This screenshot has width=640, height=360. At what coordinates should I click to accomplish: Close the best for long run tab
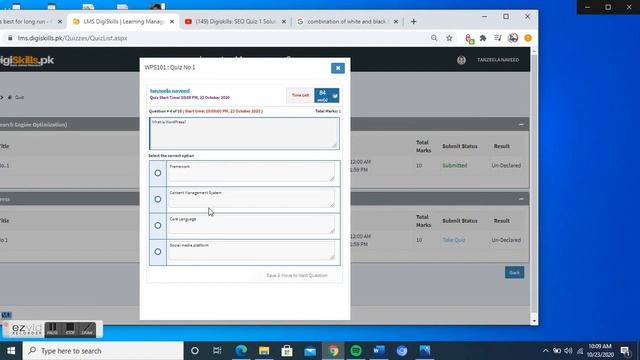[60, 22]
